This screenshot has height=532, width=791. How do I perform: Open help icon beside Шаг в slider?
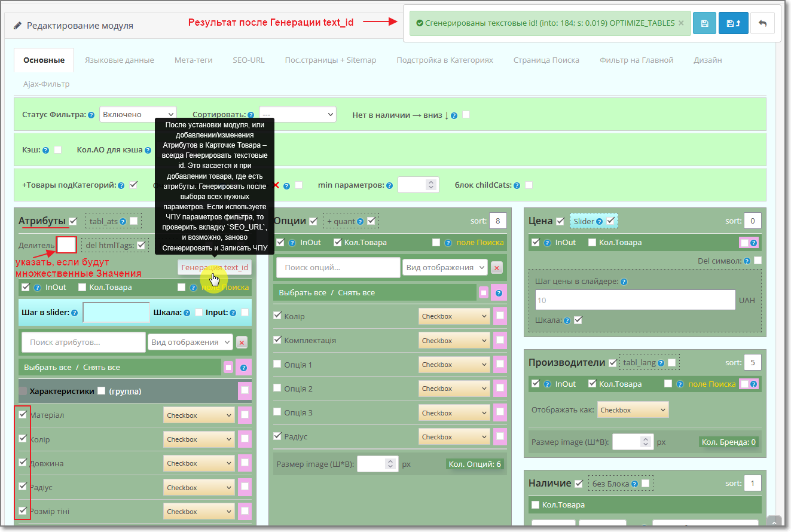point(75,313)
